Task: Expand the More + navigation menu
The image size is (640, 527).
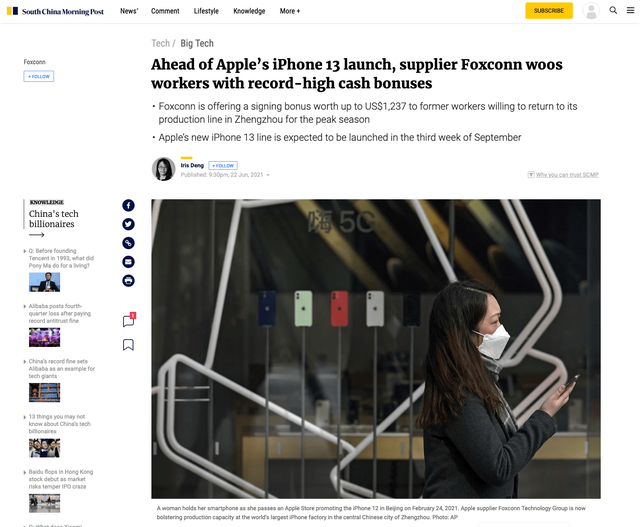Action: pos(290,11)
